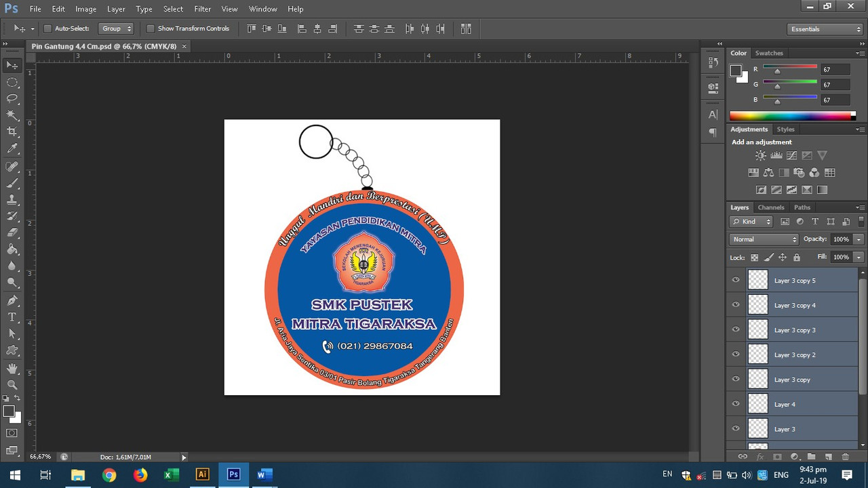Delete layer using trash icon
The image size is (868, 488).
pyautogui.click(x=845, y=457)
